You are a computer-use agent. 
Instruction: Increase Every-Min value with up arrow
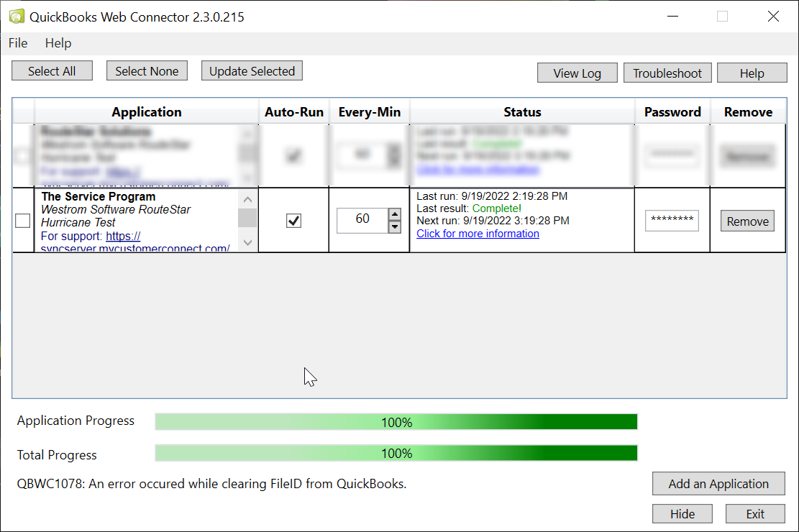[x=394, y=214]
